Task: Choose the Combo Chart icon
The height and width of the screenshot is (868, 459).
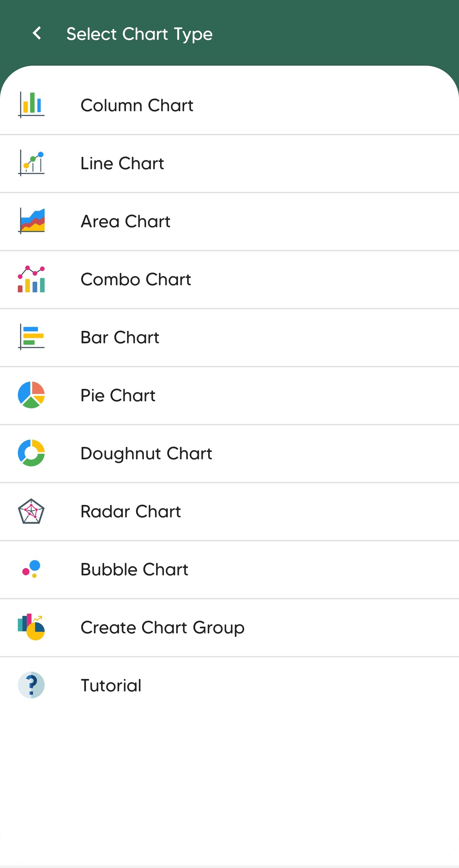Action: point(31,279)
